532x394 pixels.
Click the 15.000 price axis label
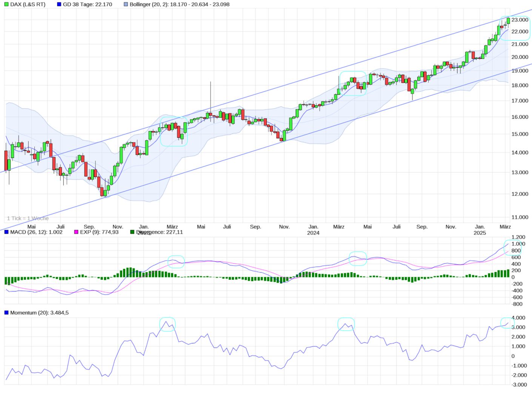(520, 134)
